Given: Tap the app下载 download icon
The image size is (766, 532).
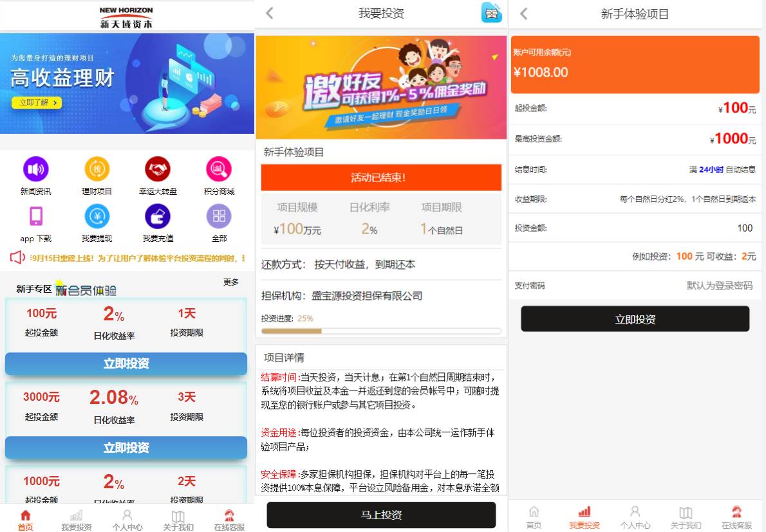Looking at the screenshot, I should pos(35,221).
